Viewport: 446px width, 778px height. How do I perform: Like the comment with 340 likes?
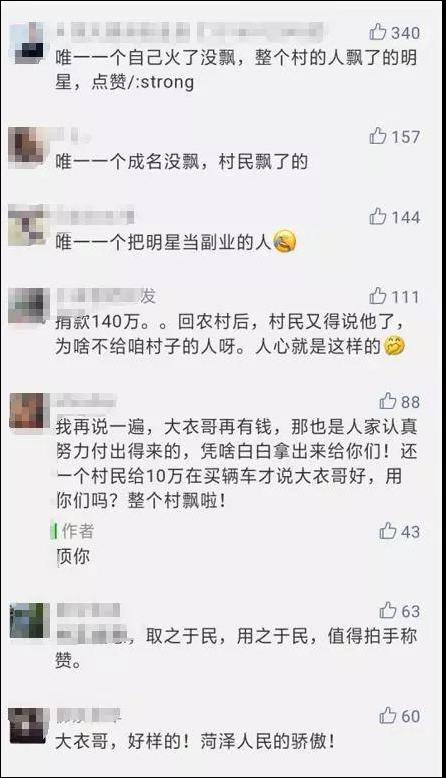point(378,32)
